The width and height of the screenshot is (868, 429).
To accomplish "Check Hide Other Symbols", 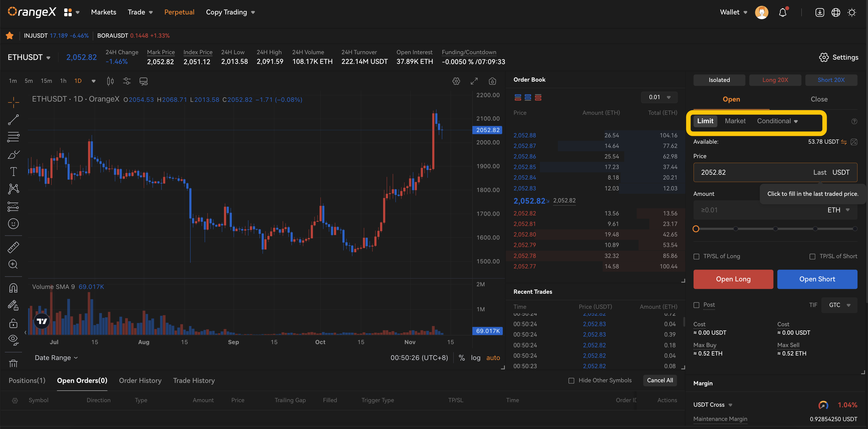I will point(571,381).
